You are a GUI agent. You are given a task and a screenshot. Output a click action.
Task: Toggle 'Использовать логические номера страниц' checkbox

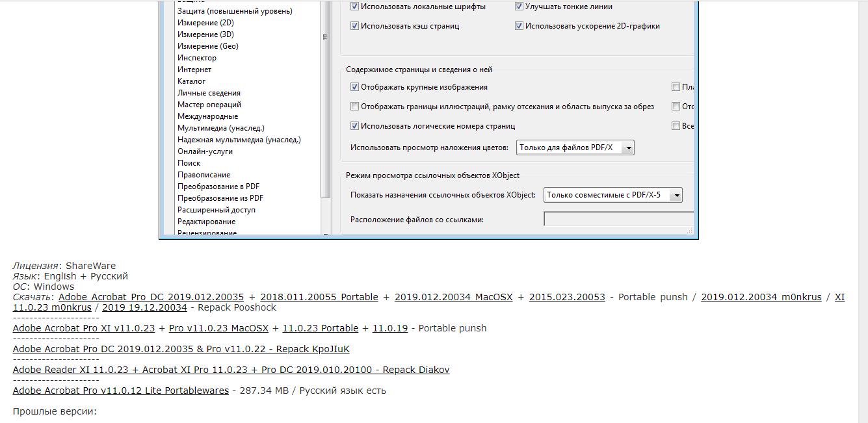pyautogui.click(x=355, y=126)
